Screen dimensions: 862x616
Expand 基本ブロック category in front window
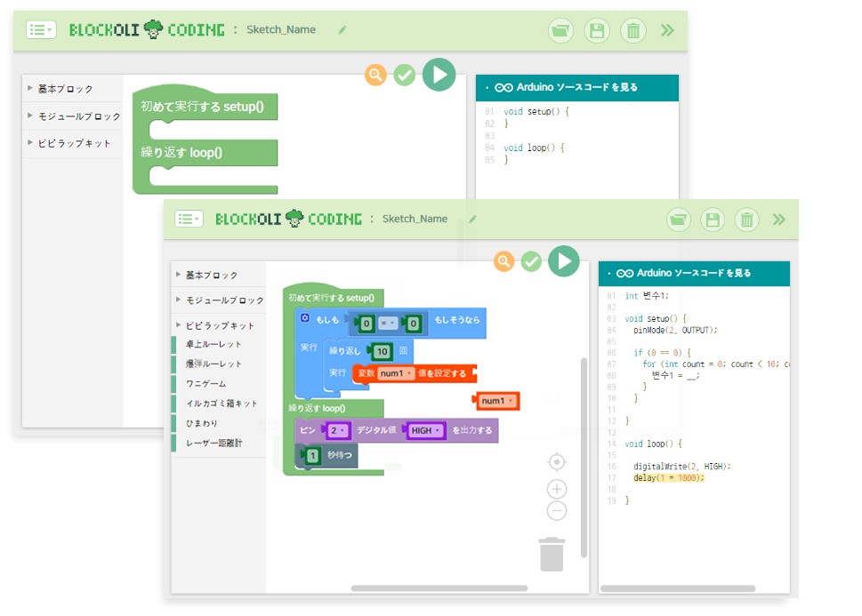219,275
